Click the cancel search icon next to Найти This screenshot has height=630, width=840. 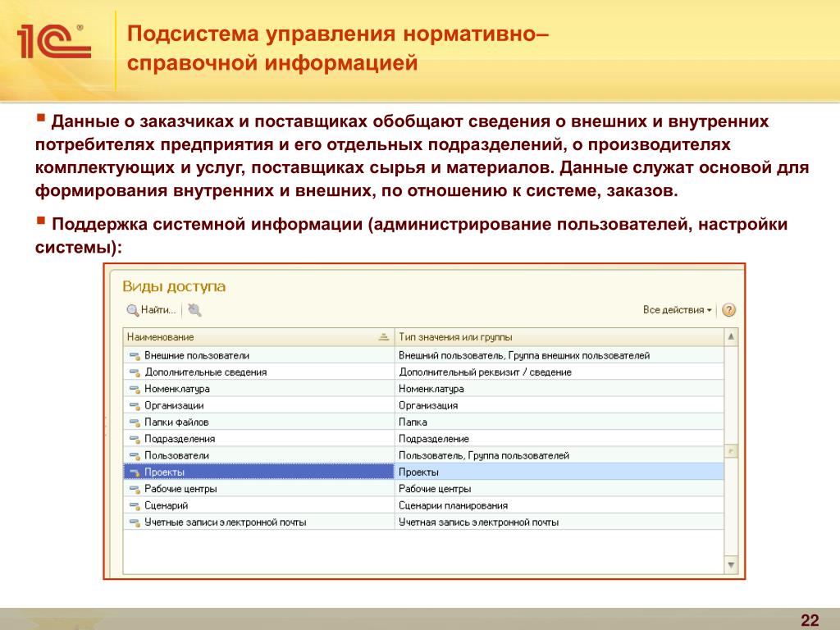[x=194, y=310]
